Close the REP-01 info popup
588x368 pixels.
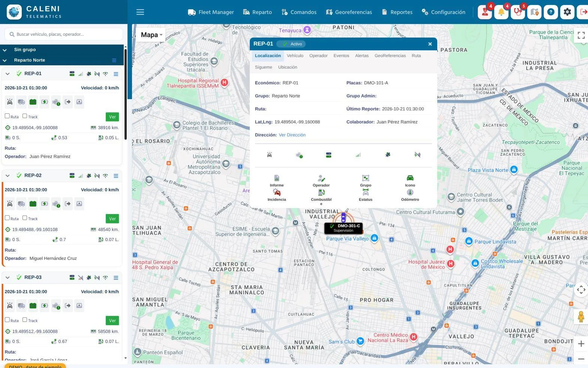click(430, 44)
